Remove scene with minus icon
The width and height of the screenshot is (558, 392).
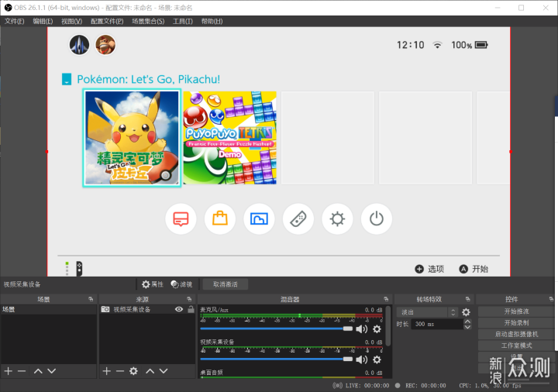pos(22,371)
